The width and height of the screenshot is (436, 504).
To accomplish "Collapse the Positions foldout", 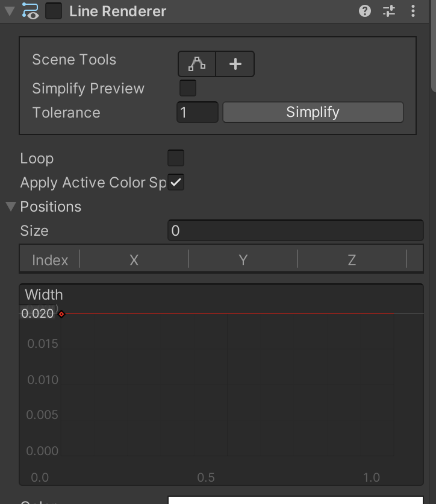I will (11, 207).
